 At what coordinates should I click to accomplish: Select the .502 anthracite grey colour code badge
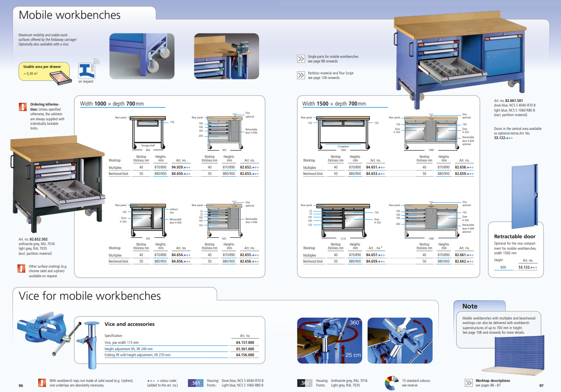click(x=304, y=383)
